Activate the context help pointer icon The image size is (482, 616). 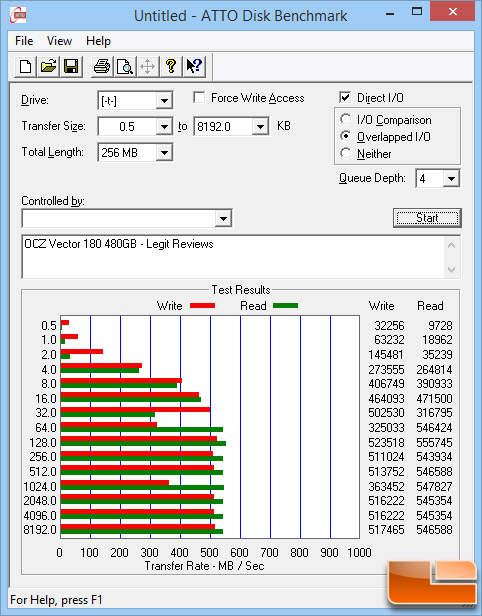coord(194,66)
